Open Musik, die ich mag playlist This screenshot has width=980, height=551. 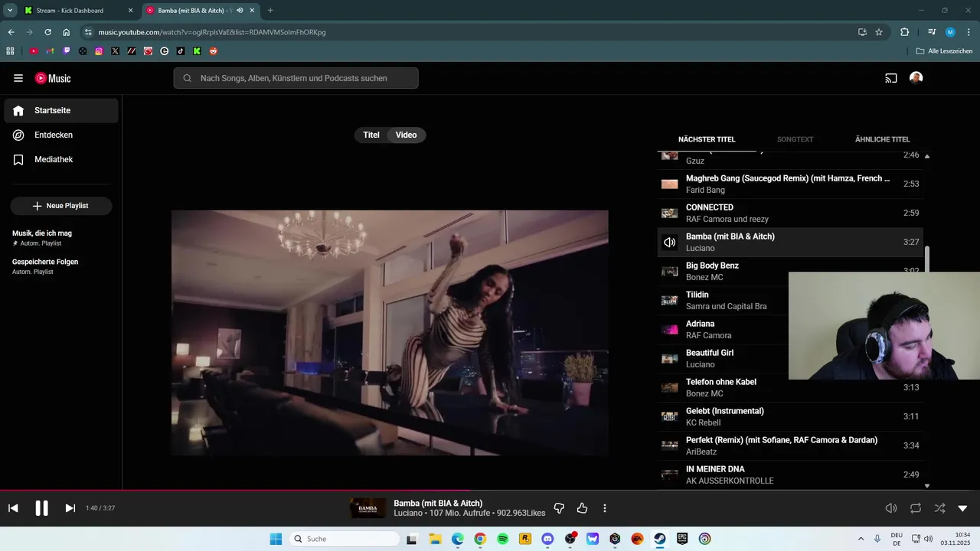[61, 237]
